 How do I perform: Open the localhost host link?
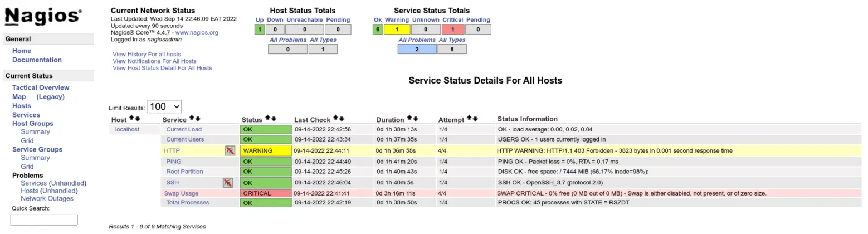tap(127, 129)
